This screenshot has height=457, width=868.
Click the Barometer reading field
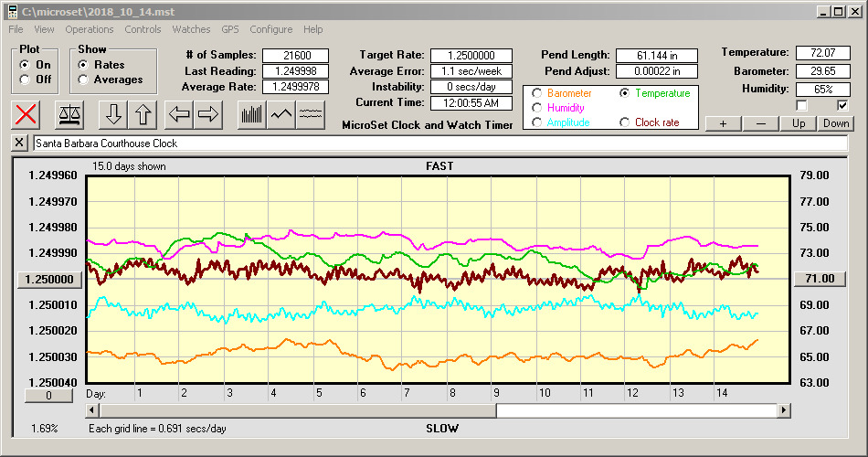(822, 71)
